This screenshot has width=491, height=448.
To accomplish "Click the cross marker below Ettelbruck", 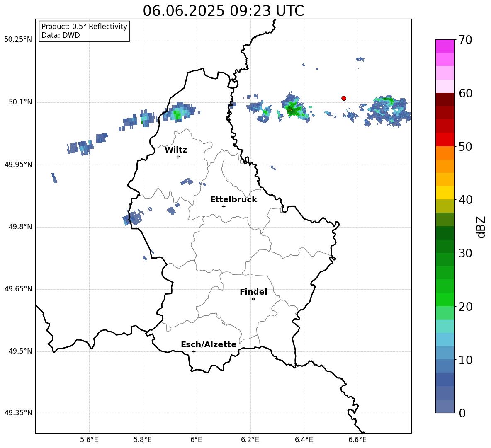I will [224, 207].
